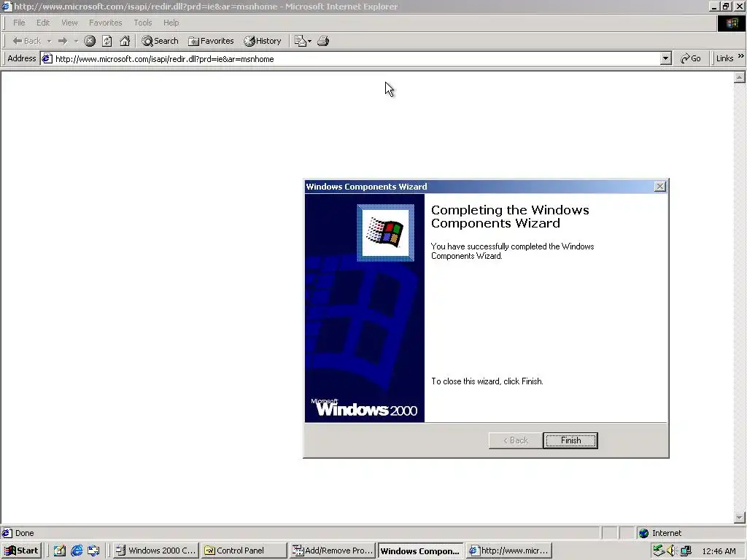Close the Windows Components Wizard dialog

pos(659,187)
